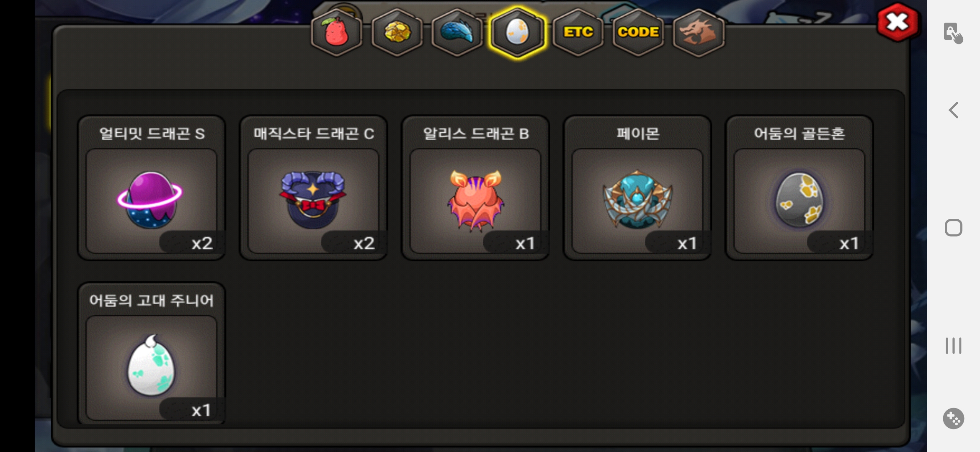Open the brown dragon head tab

point(699,33)
